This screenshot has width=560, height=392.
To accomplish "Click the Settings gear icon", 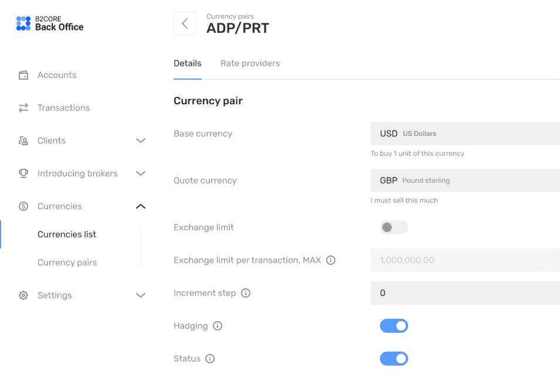I will [x=23, y=295].
